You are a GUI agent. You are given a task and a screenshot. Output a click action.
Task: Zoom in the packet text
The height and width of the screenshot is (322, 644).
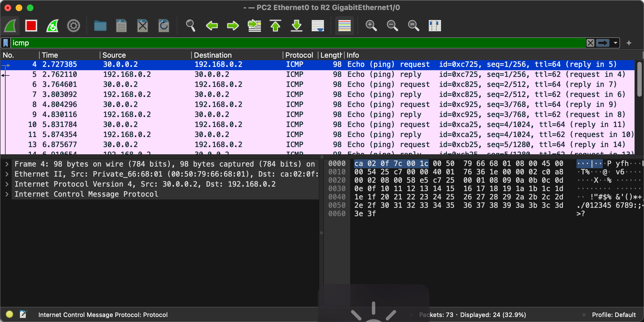(371, 26)
